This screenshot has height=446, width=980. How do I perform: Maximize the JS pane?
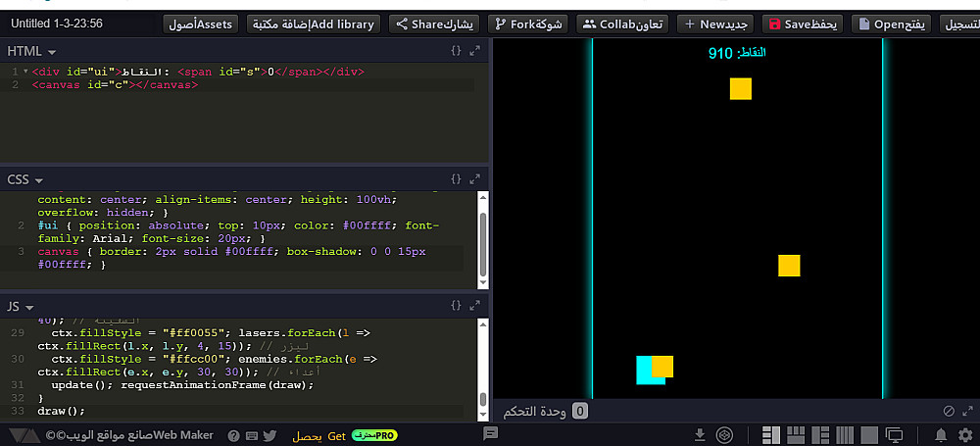point(475,305)
